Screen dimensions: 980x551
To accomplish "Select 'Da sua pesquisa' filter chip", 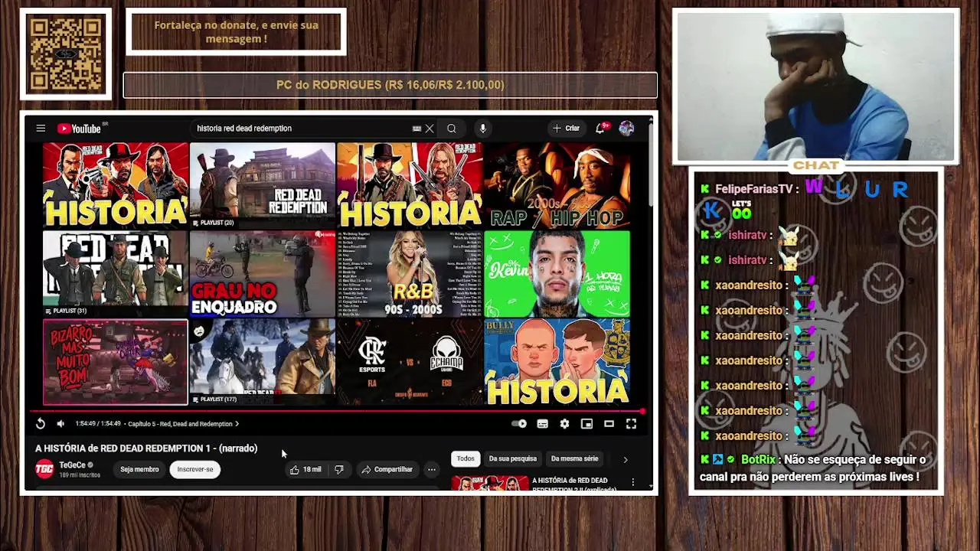I will click(513, 458).
